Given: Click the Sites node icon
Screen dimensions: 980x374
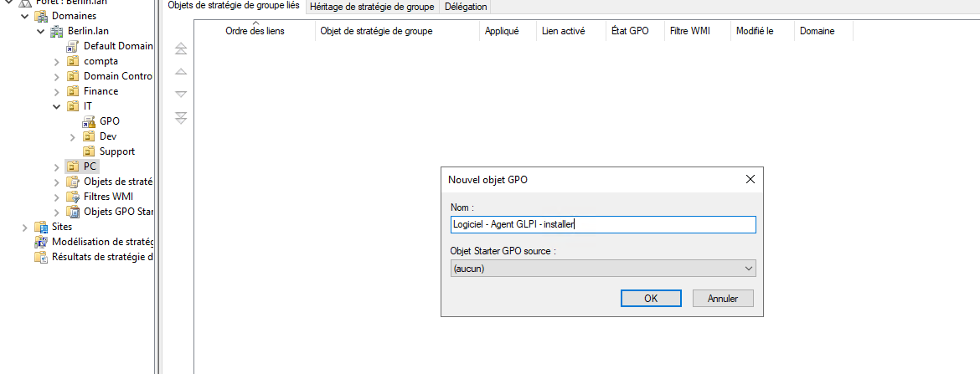Looking at the screenshot, I should pyautogui.click(x=41, y=227).
